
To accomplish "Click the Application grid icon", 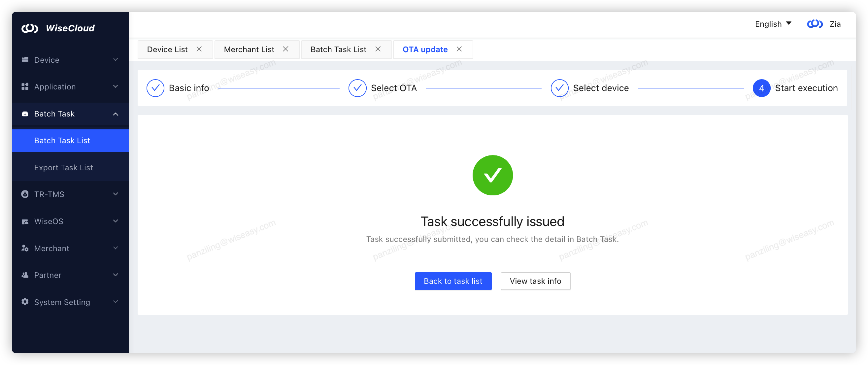I will pyautogui.click(x=25, y=86).
